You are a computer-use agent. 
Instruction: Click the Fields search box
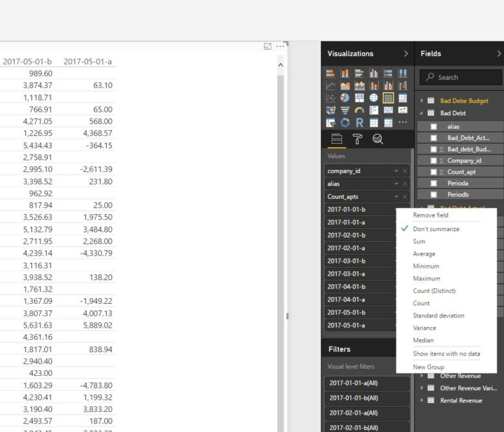461,77
